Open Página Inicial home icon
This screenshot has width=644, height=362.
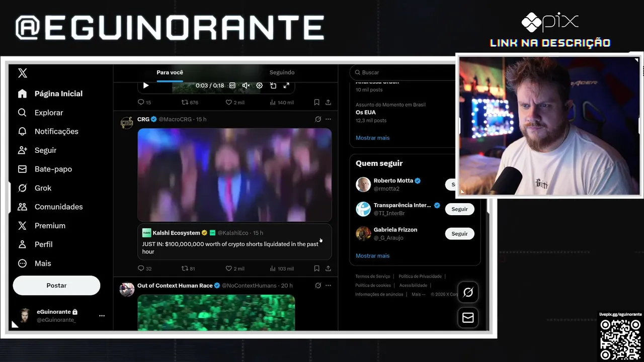[x=22, y=94]
